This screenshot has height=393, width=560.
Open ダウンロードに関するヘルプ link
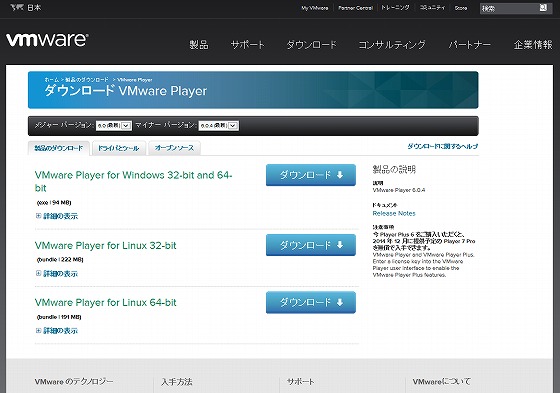tap(442, 146)
